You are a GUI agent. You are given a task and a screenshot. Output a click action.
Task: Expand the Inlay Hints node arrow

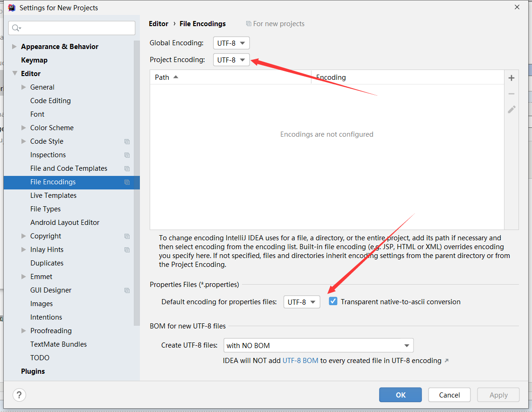click(23, 250)
